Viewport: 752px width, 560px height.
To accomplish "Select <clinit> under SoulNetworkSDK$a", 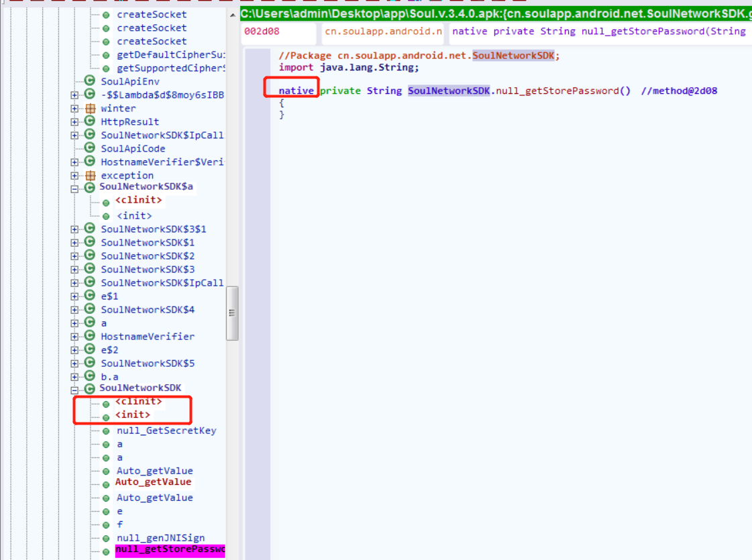I will 139,200.
